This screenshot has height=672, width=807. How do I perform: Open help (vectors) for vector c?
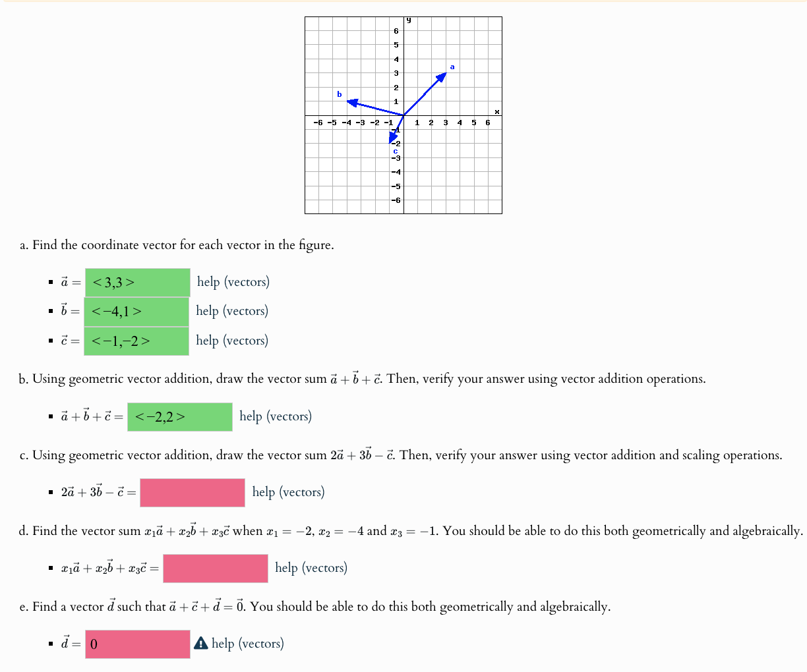233,340
